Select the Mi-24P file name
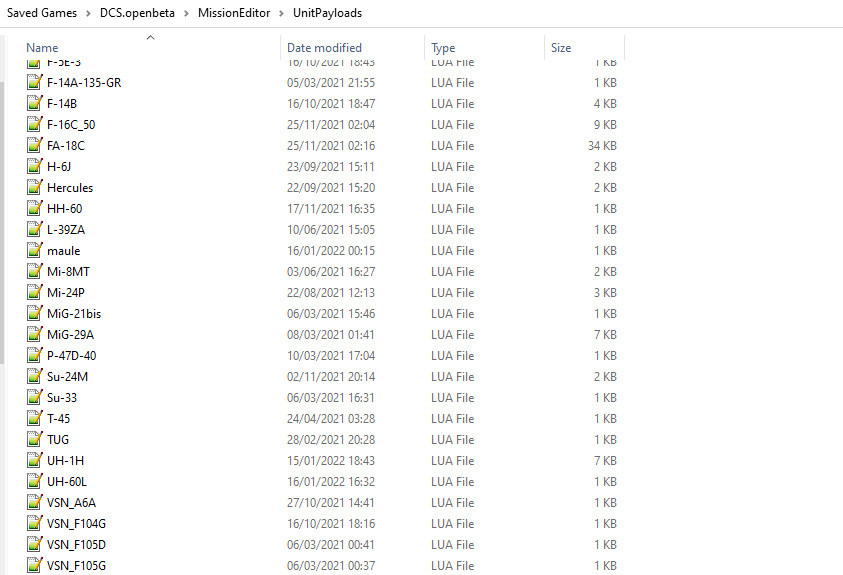The width and height of the screenshot is (843, 575). (66, 292)
